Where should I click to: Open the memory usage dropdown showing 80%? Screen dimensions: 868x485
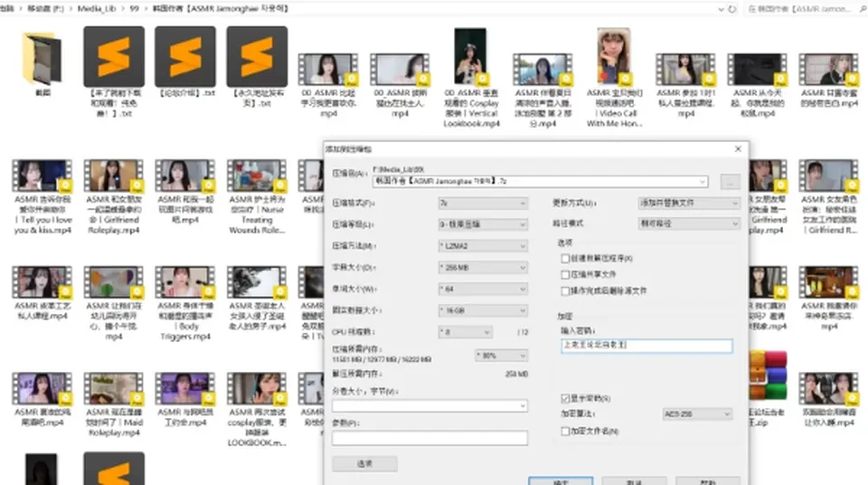click(501, 356)
